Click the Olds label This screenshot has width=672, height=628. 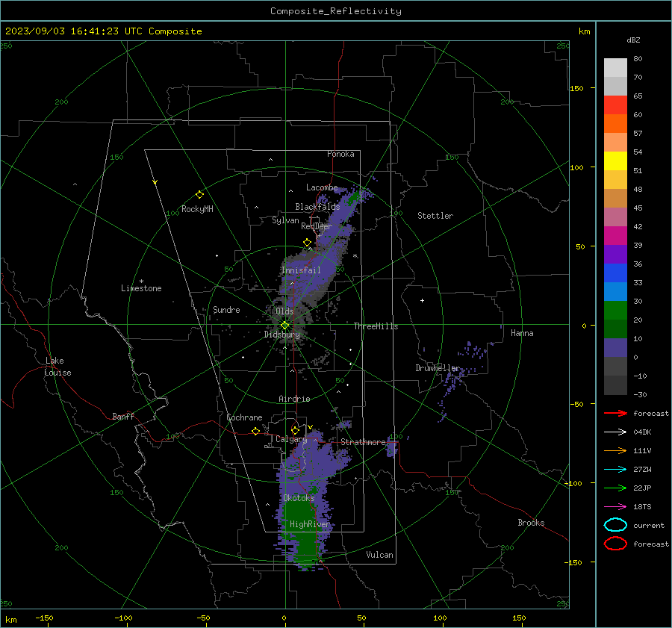pos(284,311)
